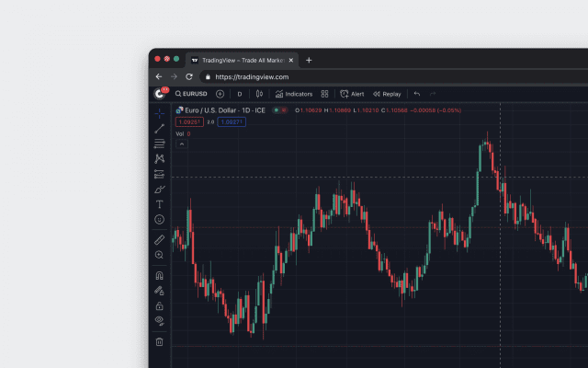The height and width of the screenshot is (368, 588).
Task: Toggle lock all drawing tools
Action: 159,305
